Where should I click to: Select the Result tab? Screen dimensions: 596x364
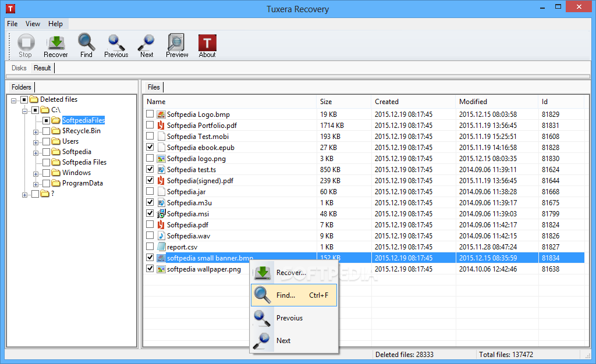point(42,68)
